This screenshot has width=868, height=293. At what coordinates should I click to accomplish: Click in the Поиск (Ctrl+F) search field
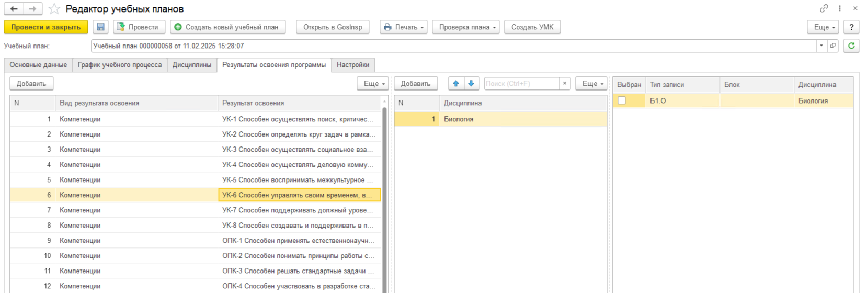pos(521,84)
